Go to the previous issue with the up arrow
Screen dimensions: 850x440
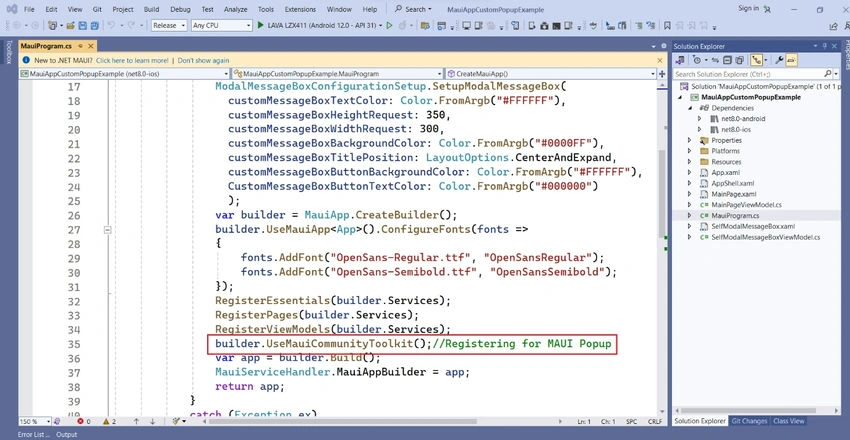click(136, 421)
